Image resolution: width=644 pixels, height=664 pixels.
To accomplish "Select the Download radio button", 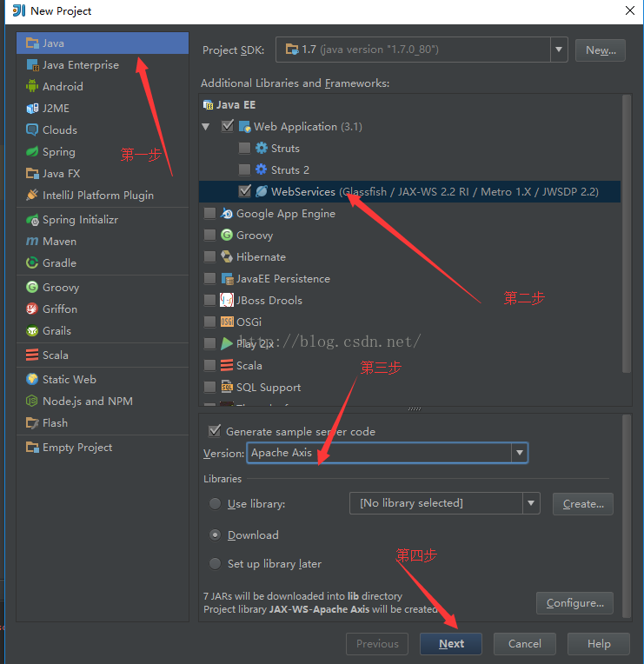I will coord(215,535).
